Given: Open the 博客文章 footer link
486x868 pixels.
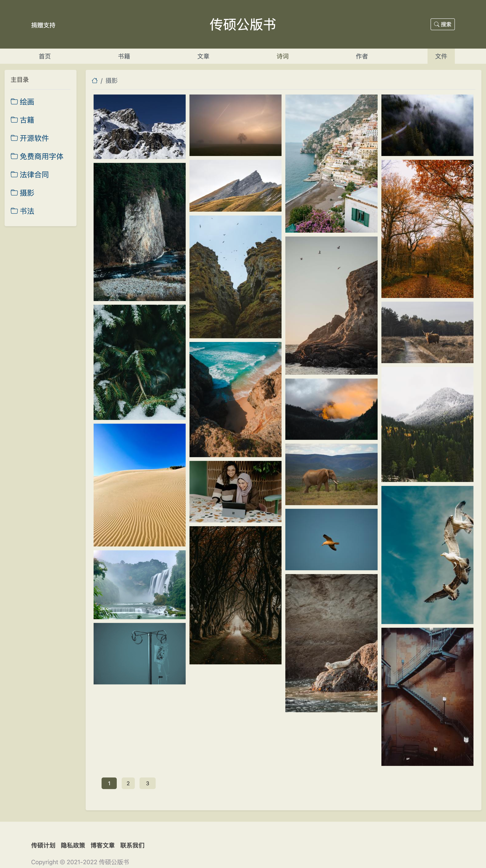Looking at the screenshot, I should 103,845.
